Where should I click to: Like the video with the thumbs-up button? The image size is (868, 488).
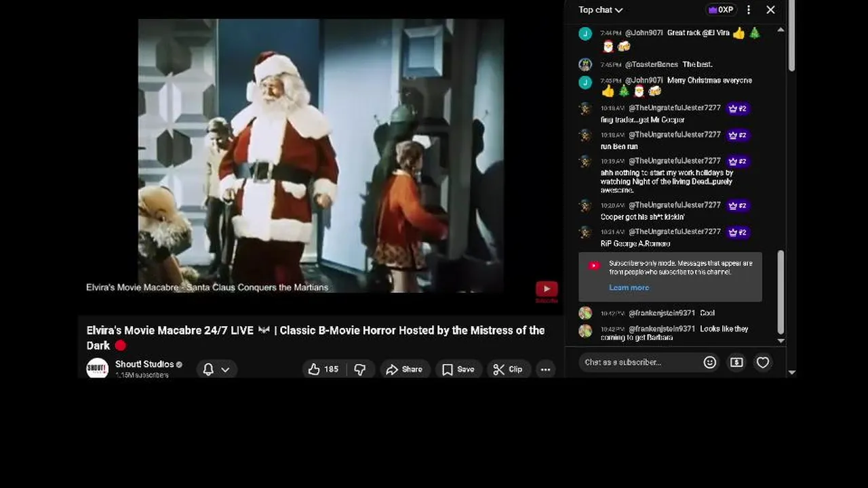(323, 369)
